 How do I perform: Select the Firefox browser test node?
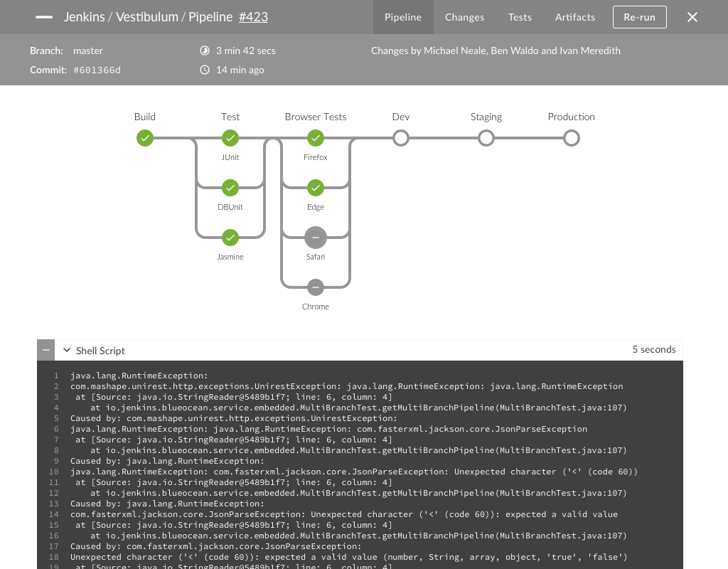pyautogui.click(x=316, y=138)
